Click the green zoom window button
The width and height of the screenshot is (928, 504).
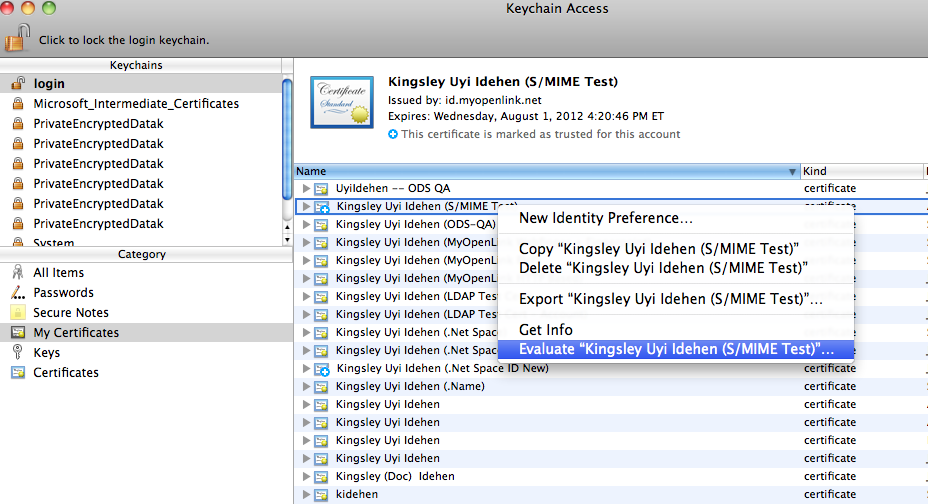49,8
